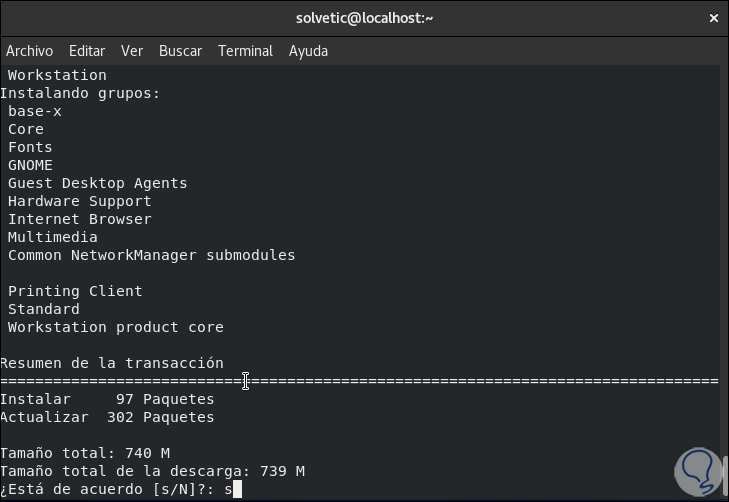
Task: Click the 'Resumen de la transacción' line
Action: pos(112,363)
